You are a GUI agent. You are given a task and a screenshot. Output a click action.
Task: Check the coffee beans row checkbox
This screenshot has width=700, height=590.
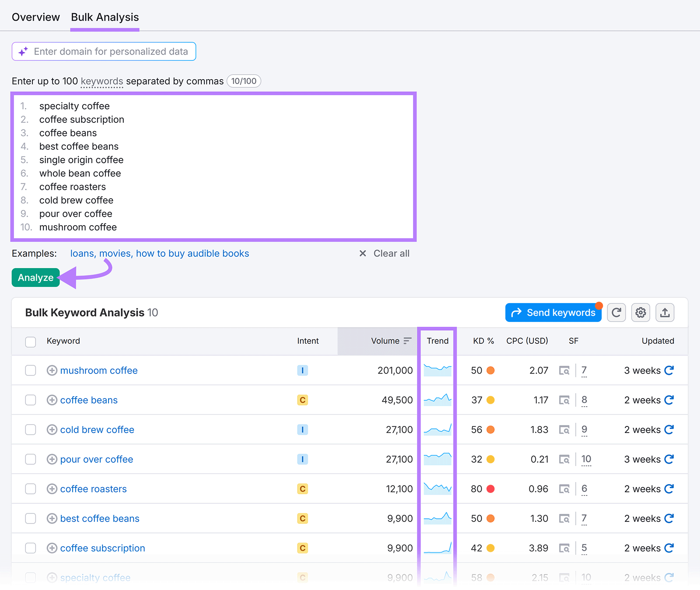31,400
